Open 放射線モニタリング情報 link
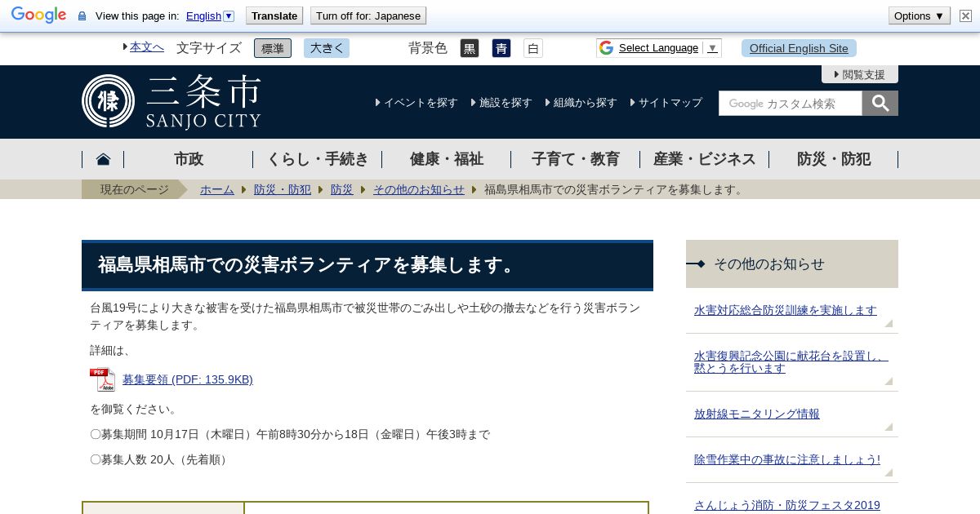The image size is (980, 514). click(x=757, y=414)
